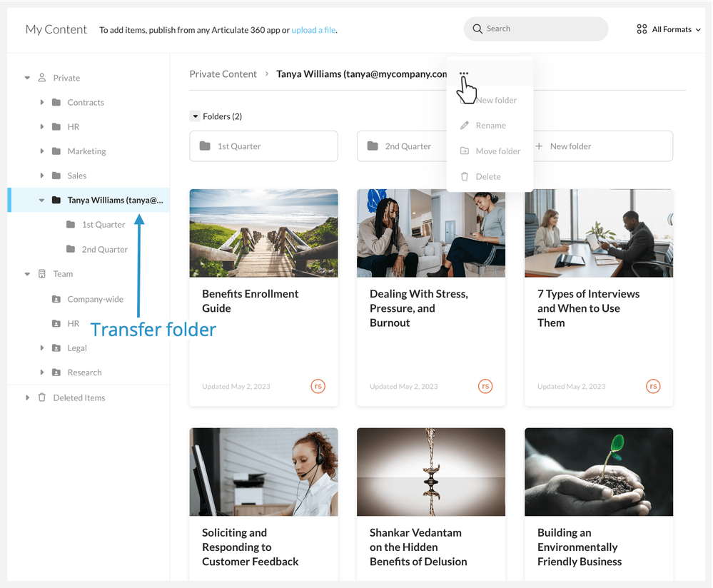Click the Legal shared folder icon
Screen dimensions: 713x588
tap(56, 348)
